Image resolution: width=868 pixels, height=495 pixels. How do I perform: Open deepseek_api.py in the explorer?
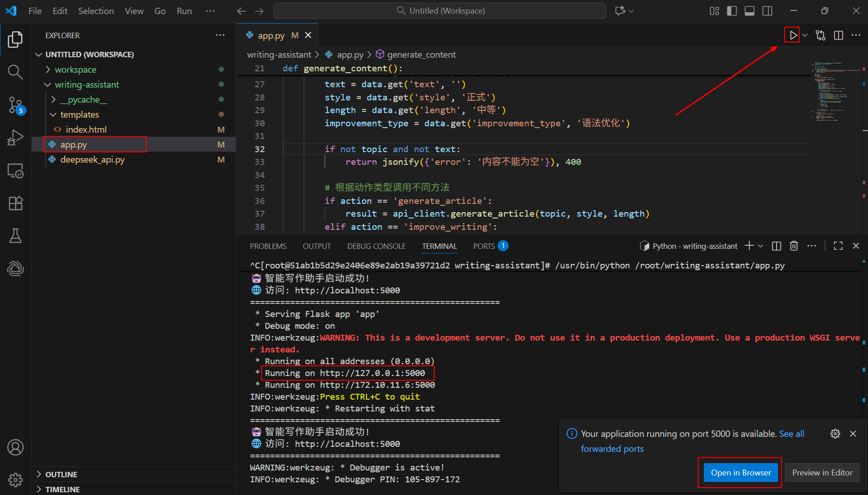point(92,159)
